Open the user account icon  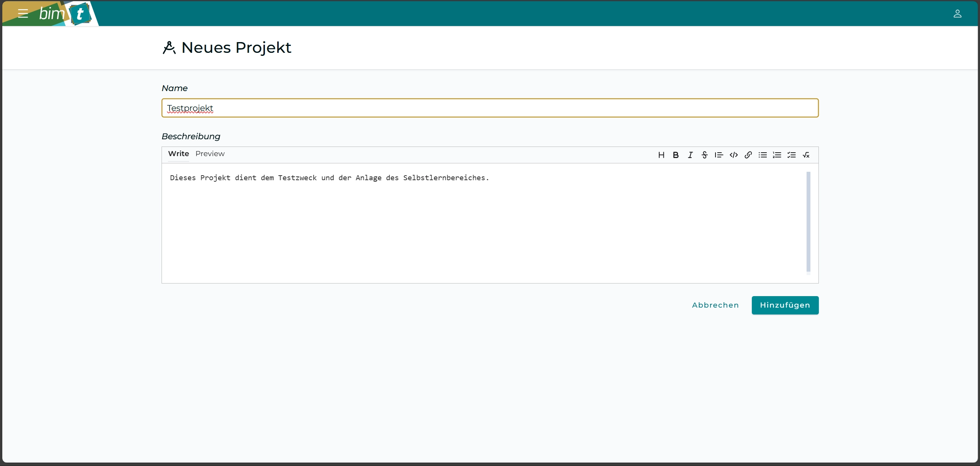[x=957, y=14]
